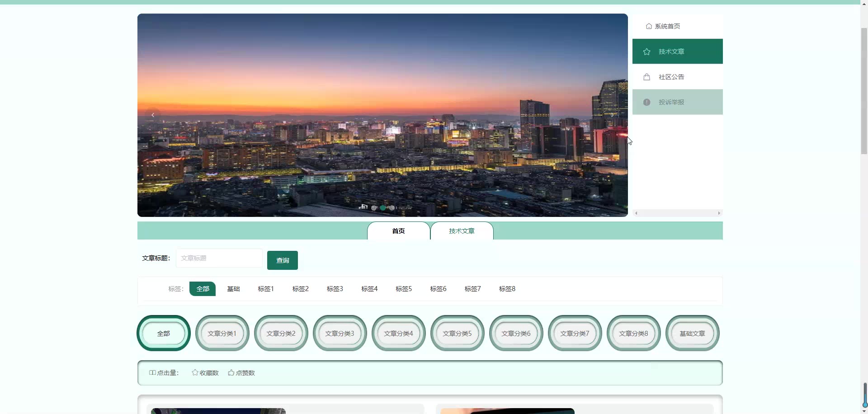Image resolution: width=868 pixels, height=414 pixels.
Task: Choose category 文章分类4
Action: coord(399,333)
